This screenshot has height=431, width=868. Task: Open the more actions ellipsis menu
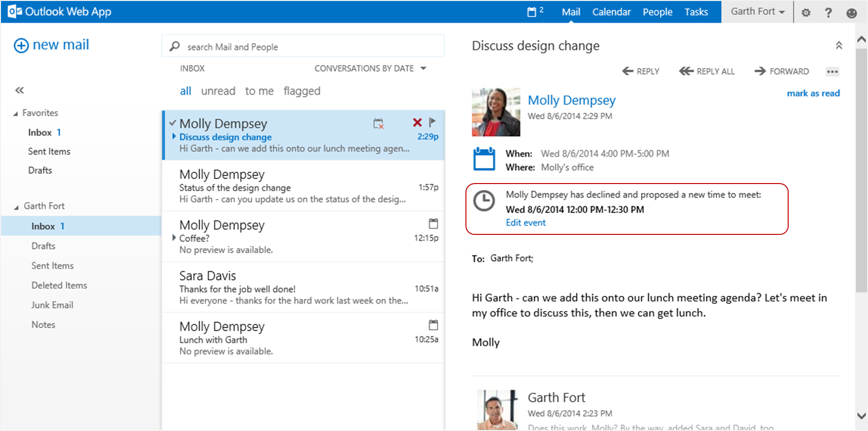pyautogui.click(x=832, y=72)
